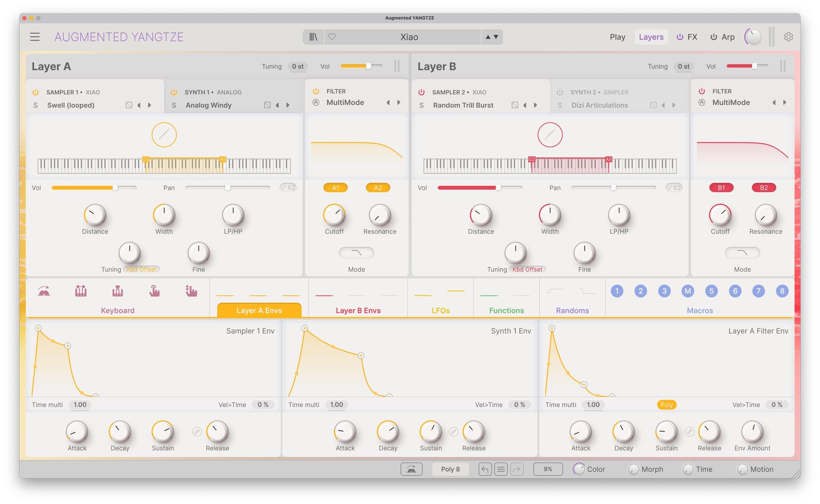Randomize Sampler 1 sample with dice icon
Image resolution: width=820 pixels, height=504 pixels.
(x=129, y=105)
